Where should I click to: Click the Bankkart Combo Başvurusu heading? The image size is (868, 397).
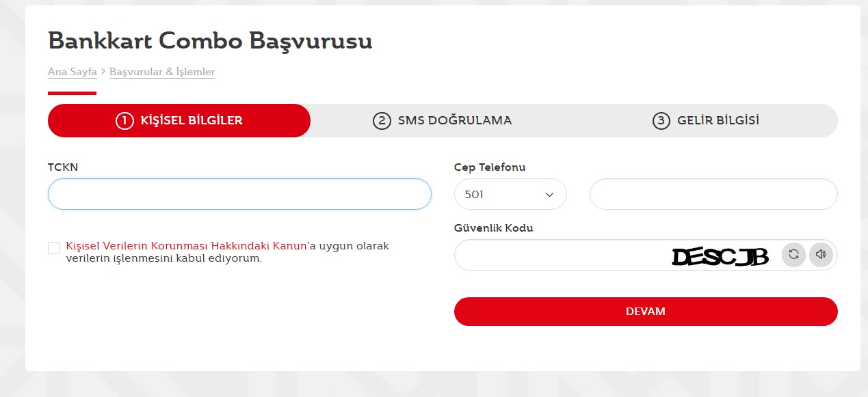pos(210,41)
